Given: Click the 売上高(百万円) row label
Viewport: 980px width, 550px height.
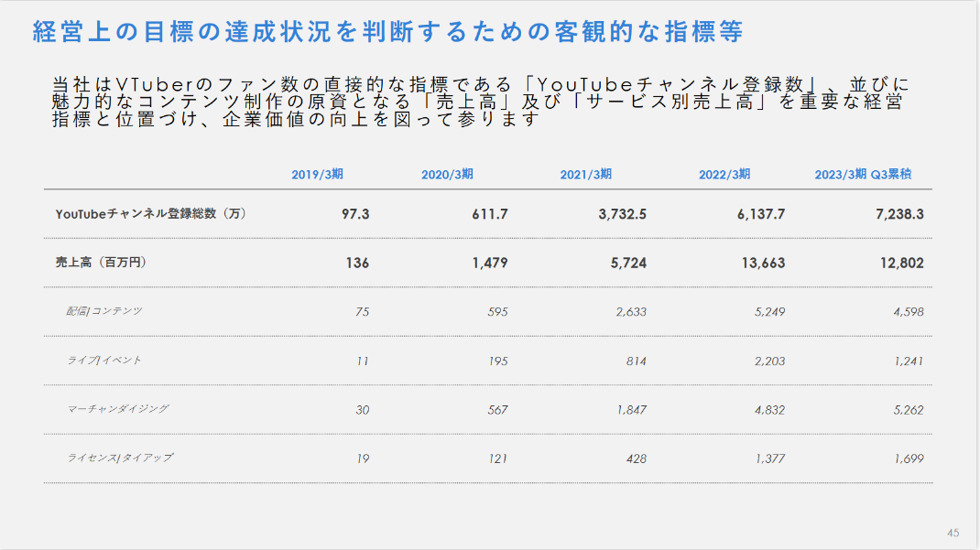Looking at the screenshot, I should [x=101, y=263].
